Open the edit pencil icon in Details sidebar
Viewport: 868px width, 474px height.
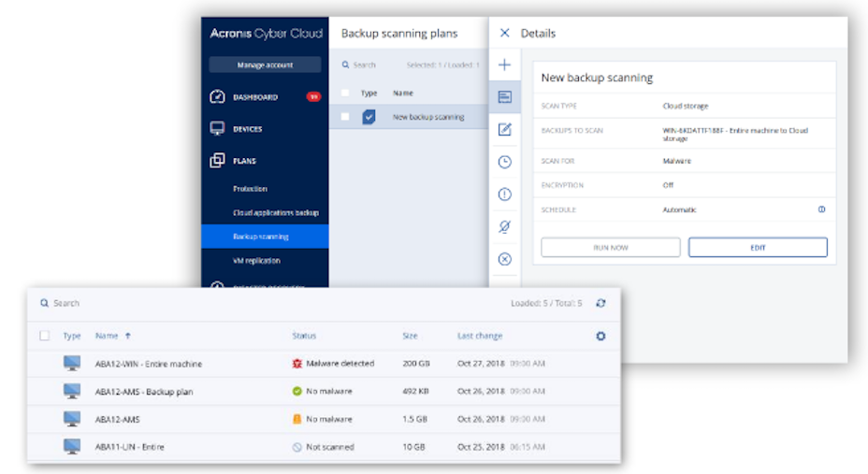pyautogui.click(x=504, y=130)
